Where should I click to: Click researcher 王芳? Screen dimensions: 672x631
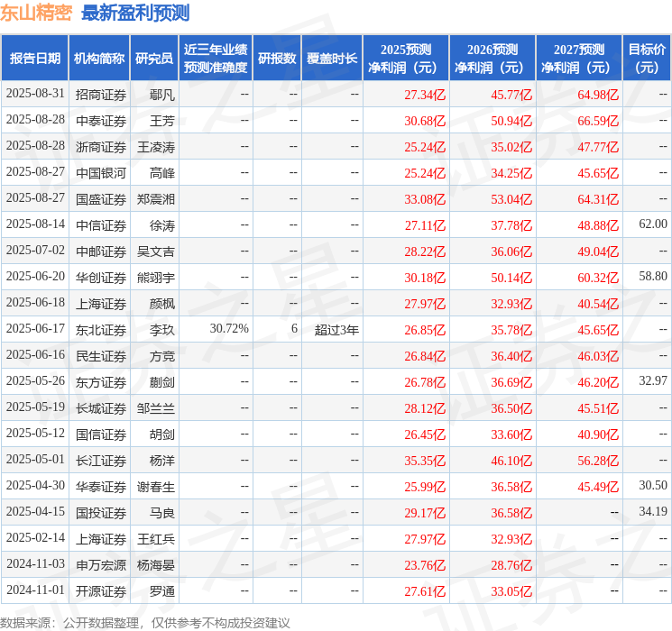pos(162,121)
